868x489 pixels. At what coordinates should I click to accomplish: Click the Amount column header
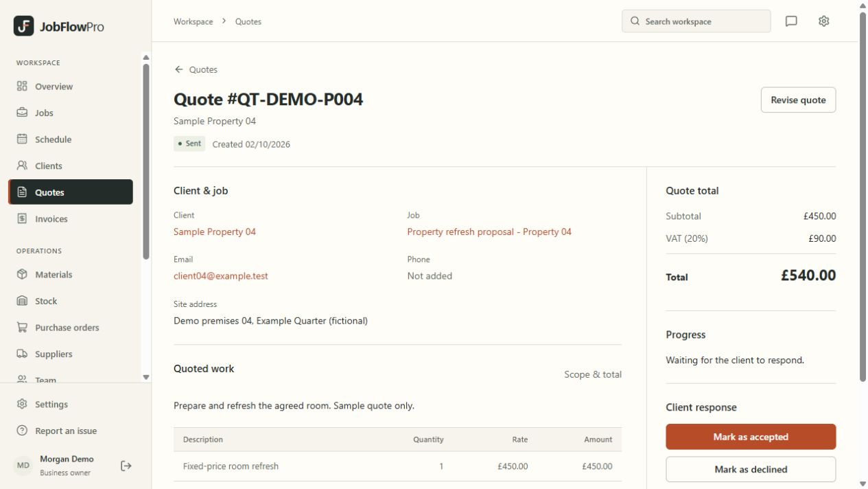pyautogui.click(x=598, y=440)
